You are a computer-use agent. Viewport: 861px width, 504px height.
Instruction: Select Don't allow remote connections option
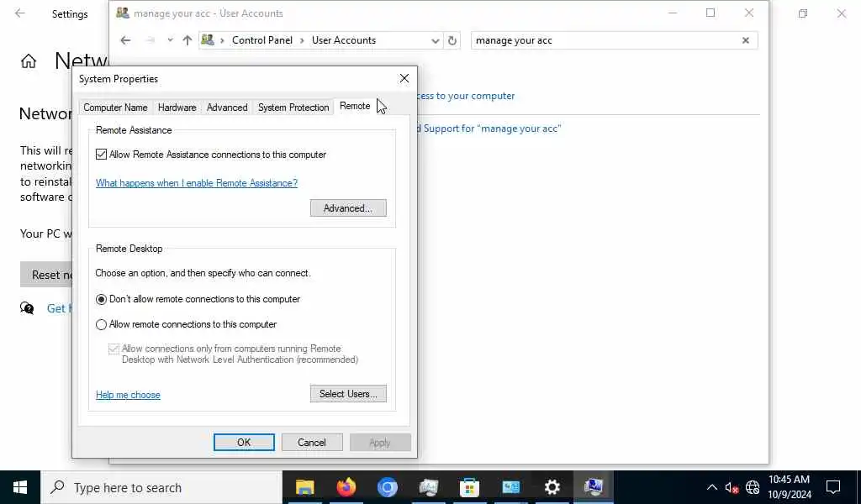(101, 299)
